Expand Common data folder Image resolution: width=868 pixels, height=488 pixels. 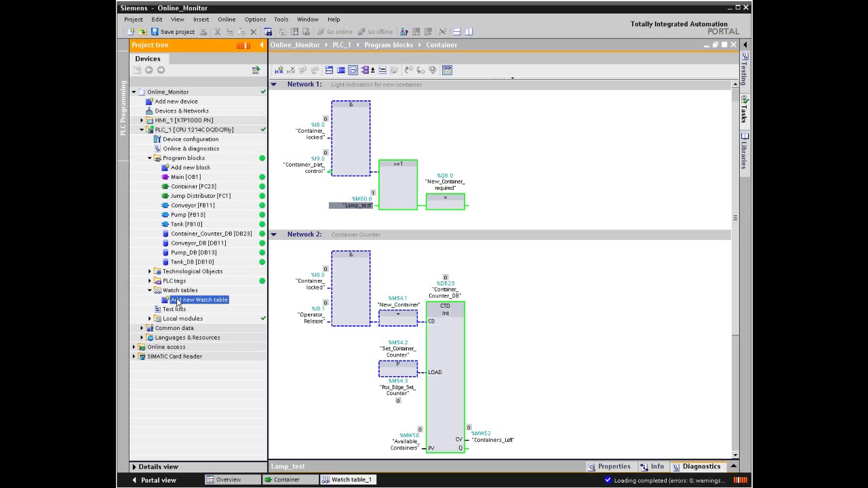pos(142,328)
